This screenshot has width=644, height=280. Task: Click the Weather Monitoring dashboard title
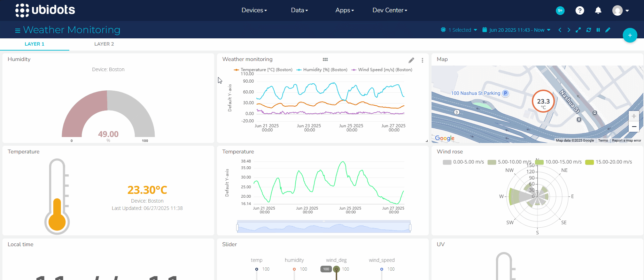click(x=72, y=30)
